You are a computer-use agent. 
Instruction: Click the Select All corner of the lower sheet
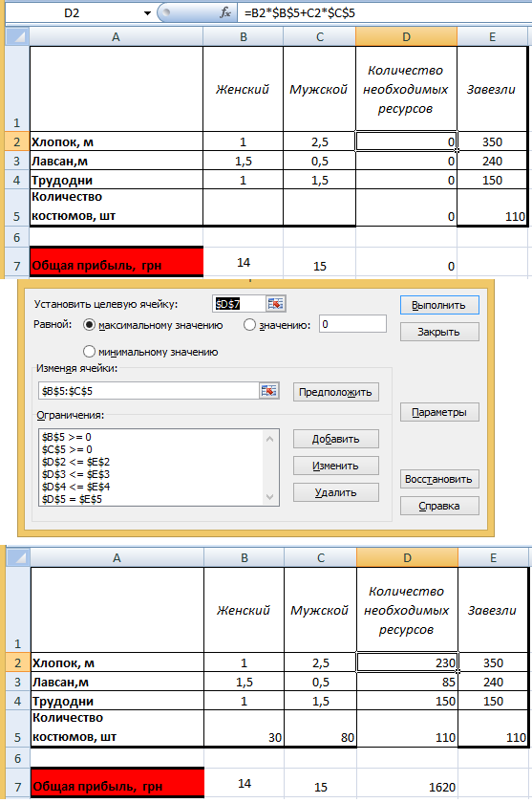click(19, 557)
